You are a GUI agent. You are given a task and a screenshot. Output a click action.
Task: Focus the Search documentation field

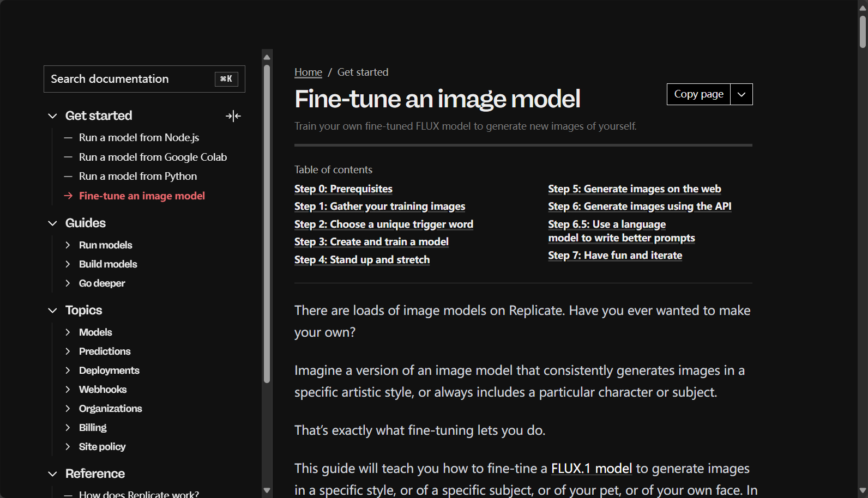144,79
